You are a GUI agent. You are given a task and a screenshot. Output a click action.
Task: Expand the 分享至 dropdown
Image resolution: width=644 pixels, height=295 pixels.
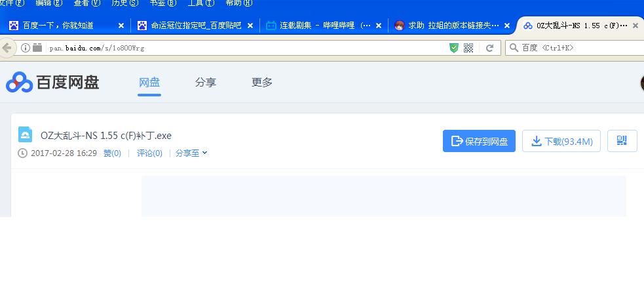[191, 153]
